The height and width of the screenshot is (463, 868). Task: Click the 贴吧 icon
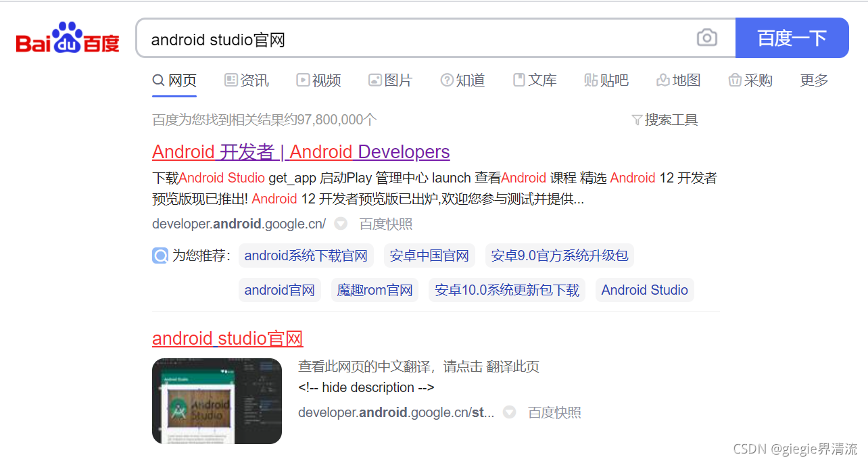591,80
